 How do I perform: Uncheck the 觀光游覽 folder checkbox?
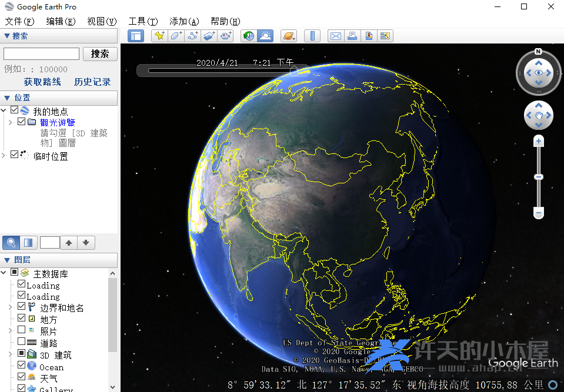pos(22,122)
